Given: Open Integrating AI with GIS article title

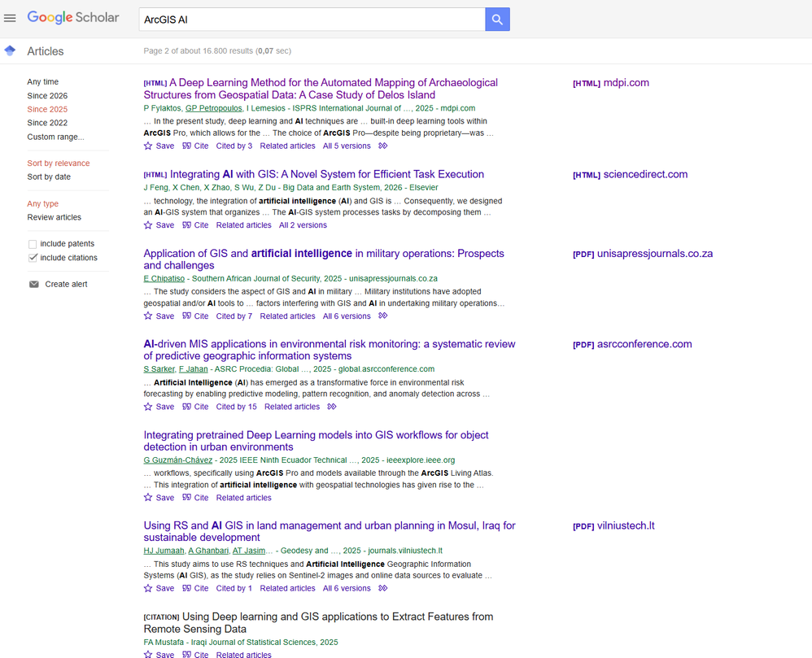Looking at the screenshot, I should click(327, 175).
